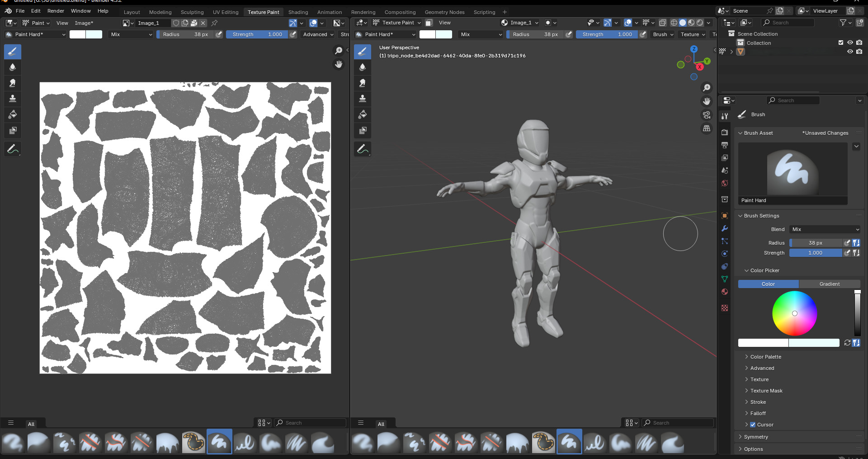
Task: Click the Paint Hard brush asset thumbnail
Action: 793,174
